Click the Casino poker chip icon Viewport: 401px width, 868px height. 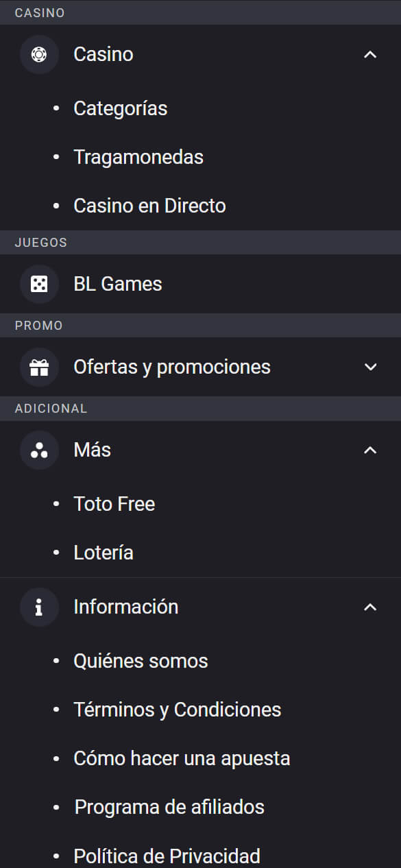(39, 54)
